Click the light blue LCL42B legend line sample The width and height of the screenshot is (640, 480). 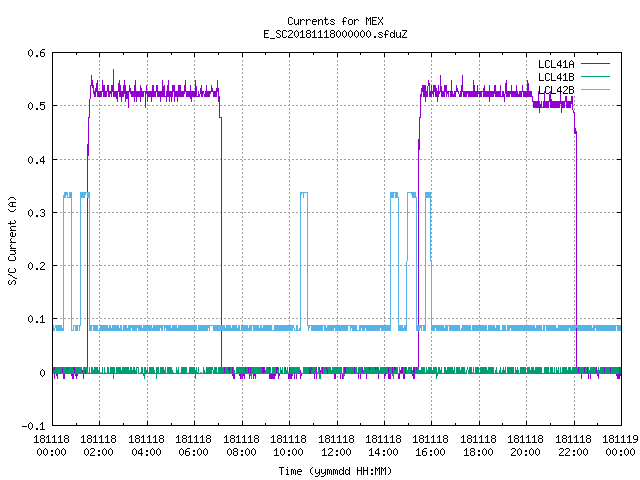click(x=595, y=89)
